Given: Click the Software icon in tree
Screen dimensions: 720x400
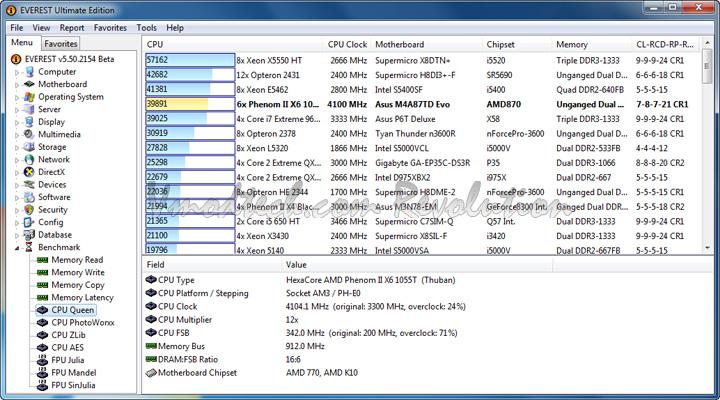Looking at the screenshot, I should (29, 197).
